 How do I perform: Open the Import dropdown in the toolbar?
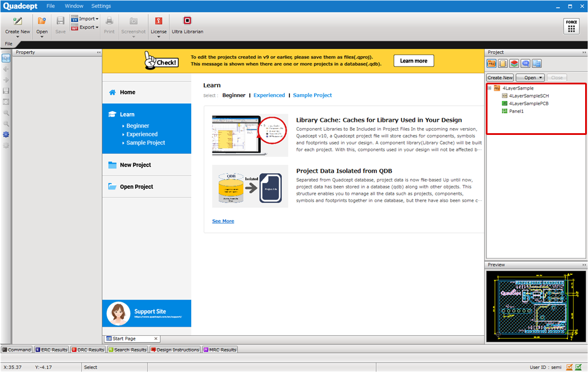click(x=84, y=18)
